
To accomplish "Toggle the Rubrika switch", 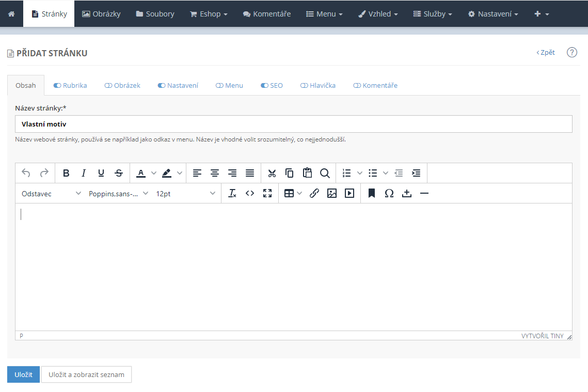I will click(x=57, y=86).
